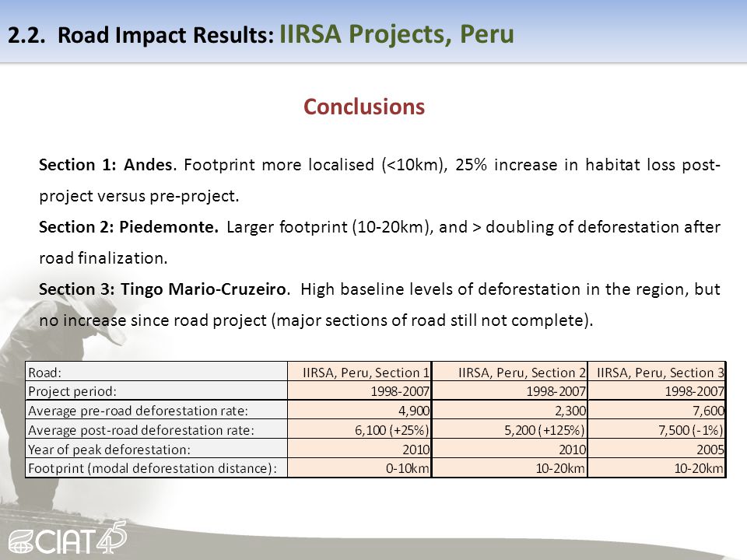Viewport: 747px width, 560px height.
Task: Click 'Average pre-road deforestation rate:' label
Action: click(x=156, y=410)
